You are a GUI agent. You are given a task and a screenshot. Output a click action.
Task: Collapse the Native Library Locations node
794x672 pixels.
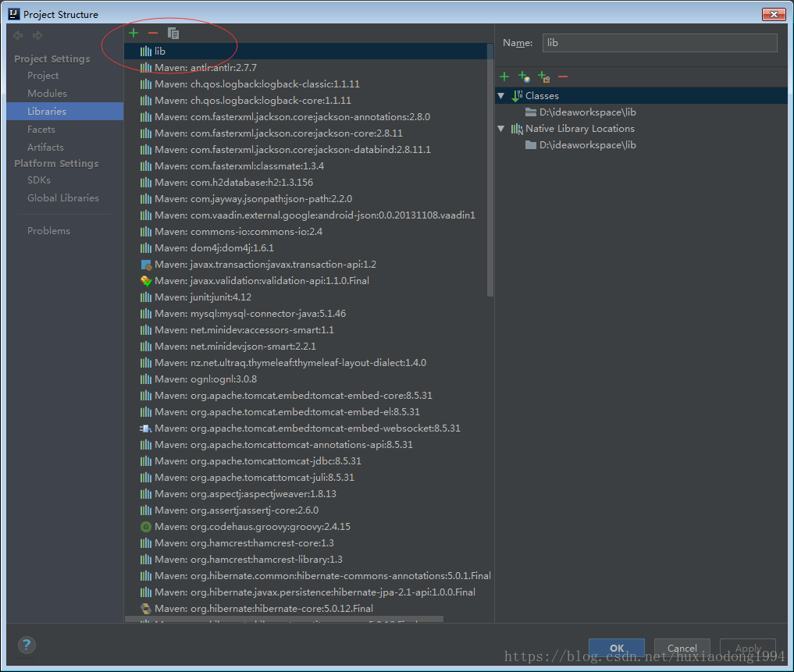pyautogui.click(x=500, y=129)
